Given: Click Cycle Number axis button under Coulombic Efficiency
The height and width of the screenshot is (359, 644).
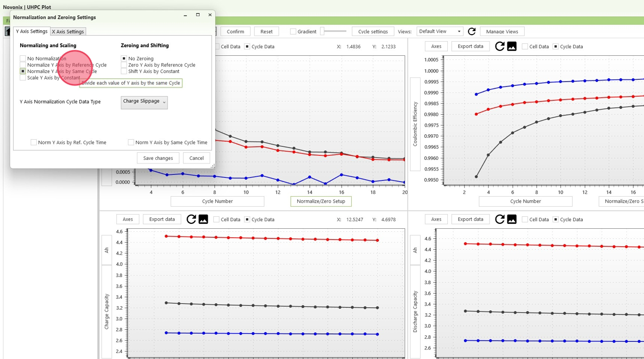Looking at the screenshot, I should pos(525,201).
